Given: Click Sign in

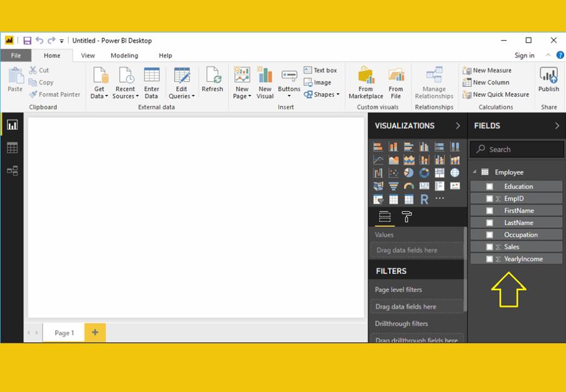Looking at the screenshot, I should [x=525, y=55].
